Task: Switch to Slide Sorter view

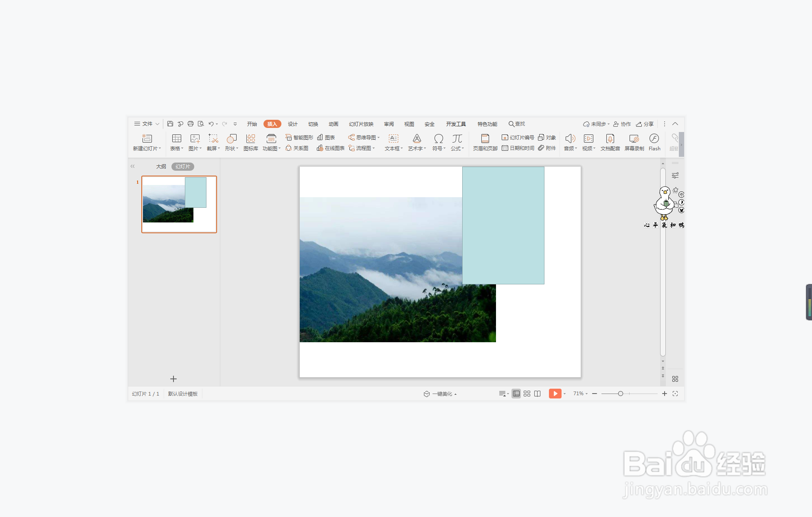Action: tap(527, 394)
